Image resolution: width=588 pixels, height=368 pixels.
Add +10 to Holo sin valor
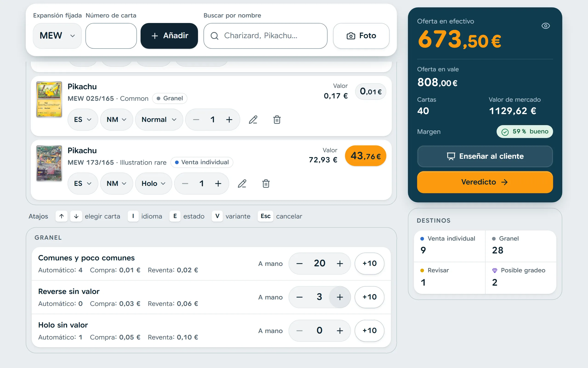coord(369,331)
